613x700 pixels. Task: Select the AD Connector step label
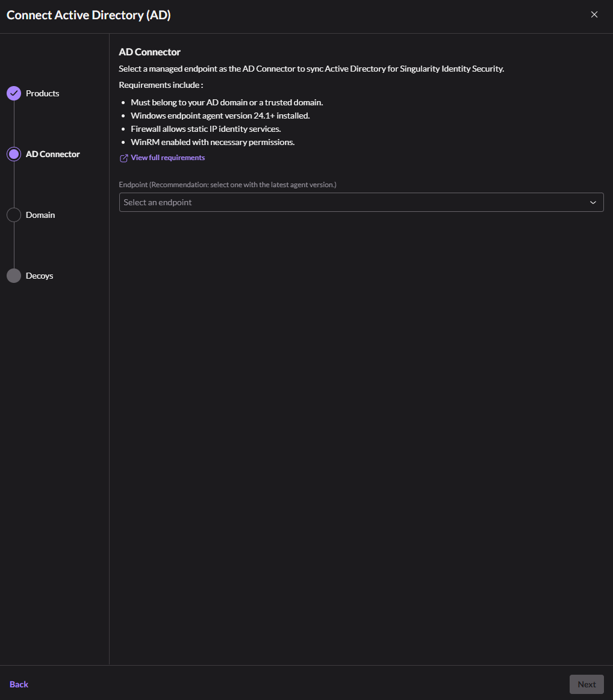53,154
